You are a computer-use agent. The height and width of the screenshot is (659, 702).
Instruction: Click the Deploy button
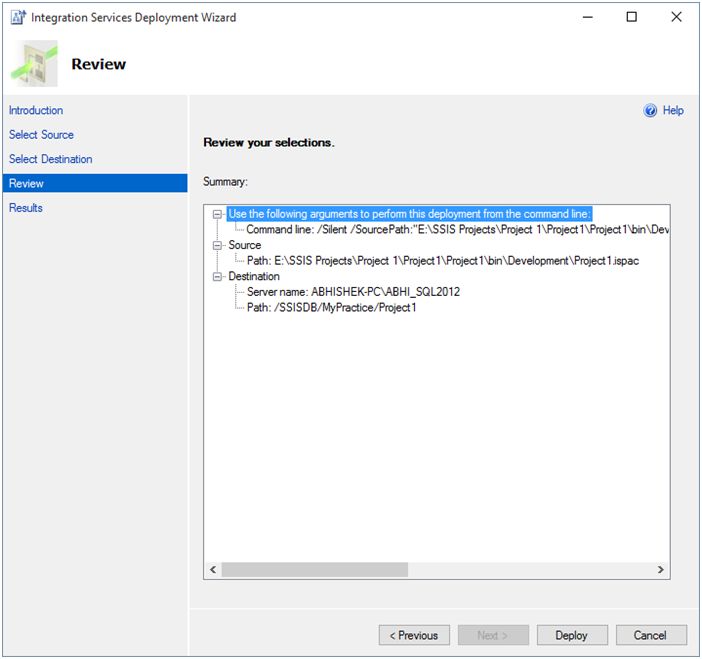(572, 635)
